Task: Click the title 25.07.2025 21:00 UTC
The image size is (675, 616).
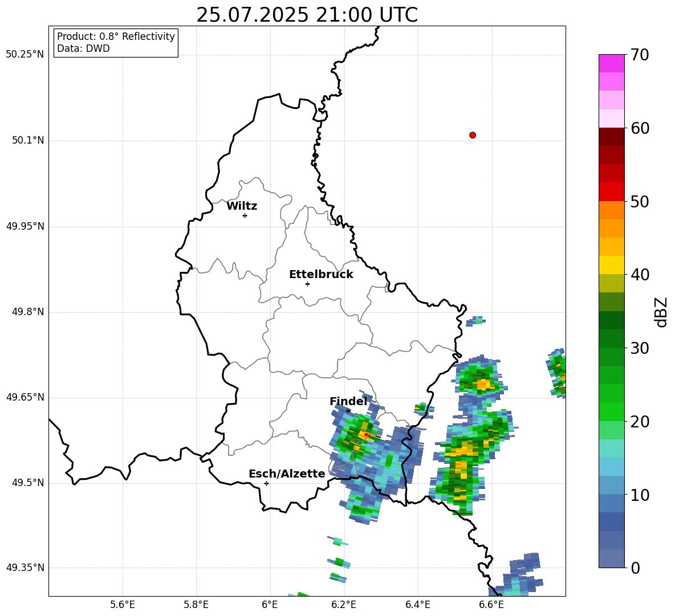Action: [x=307, y=15]
